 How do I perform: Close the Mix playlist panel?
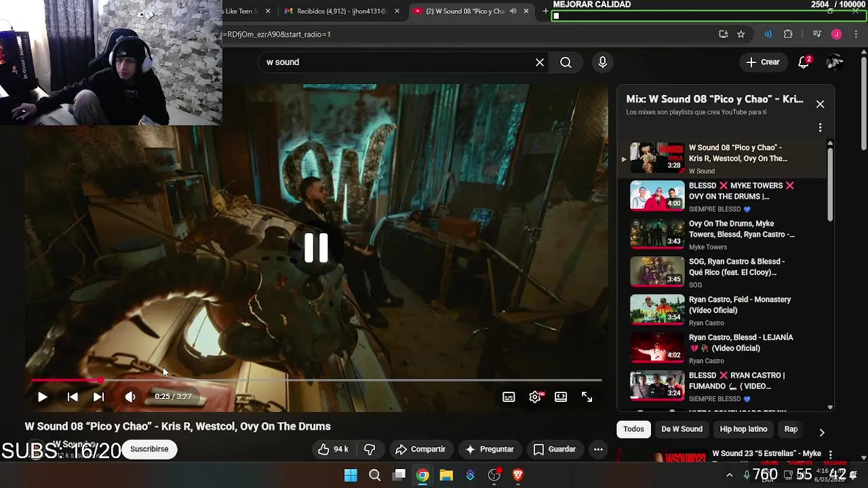point(820,104)
